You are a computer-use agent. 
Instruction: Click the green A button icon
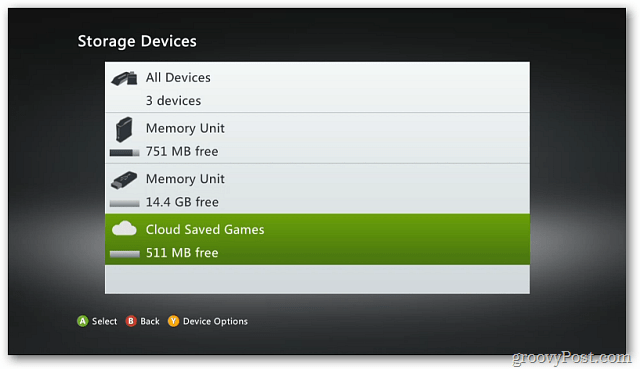pos(82,321)
